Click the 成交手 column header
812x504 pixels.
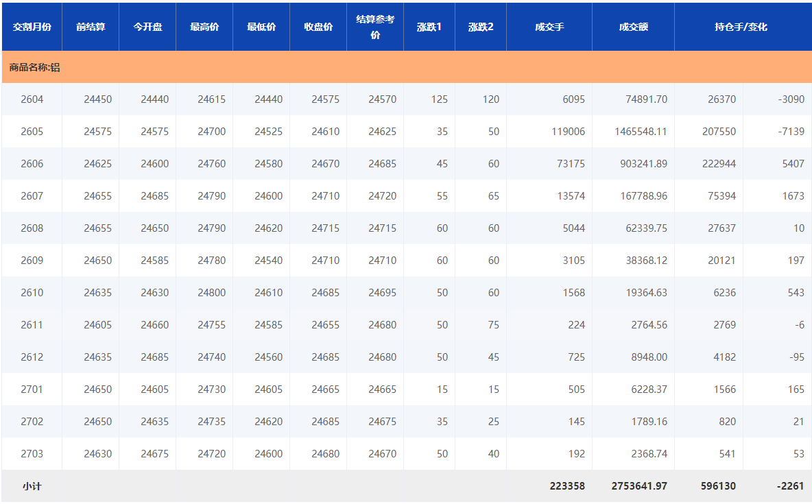tap(549, 27)
